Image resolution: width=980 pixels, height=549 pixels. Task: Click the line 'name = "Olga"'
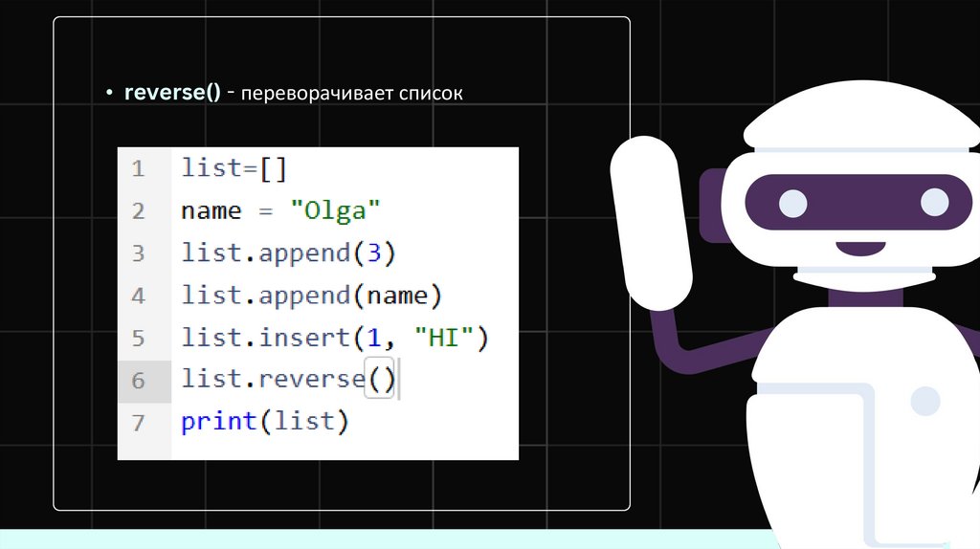point(280,211)
